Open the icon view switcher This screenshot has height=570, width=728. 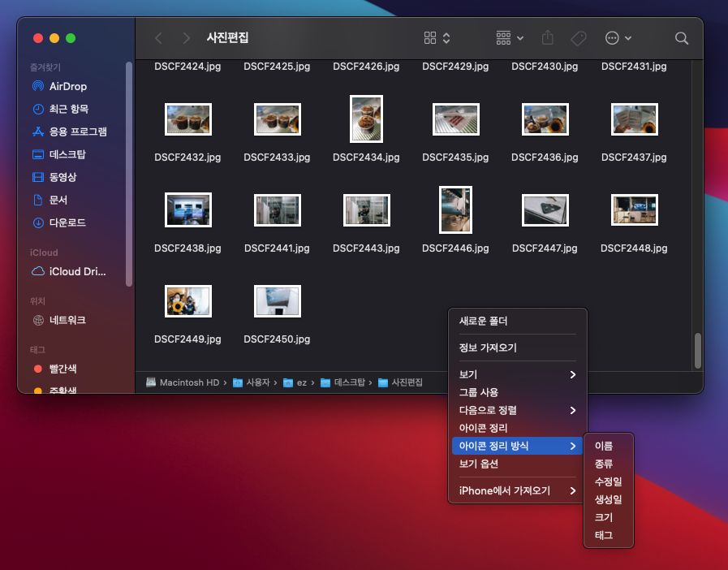click(437, 38)
